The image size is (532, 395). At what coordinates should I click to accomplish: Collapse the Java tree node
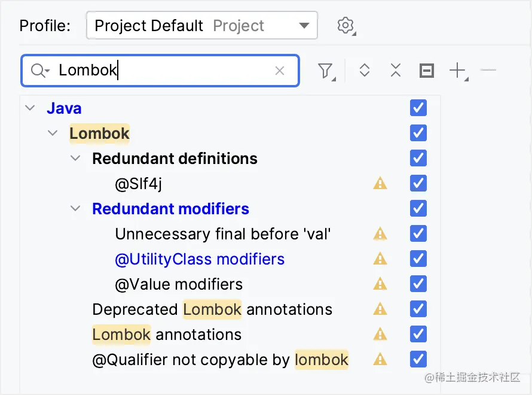[x=30, y=108]
